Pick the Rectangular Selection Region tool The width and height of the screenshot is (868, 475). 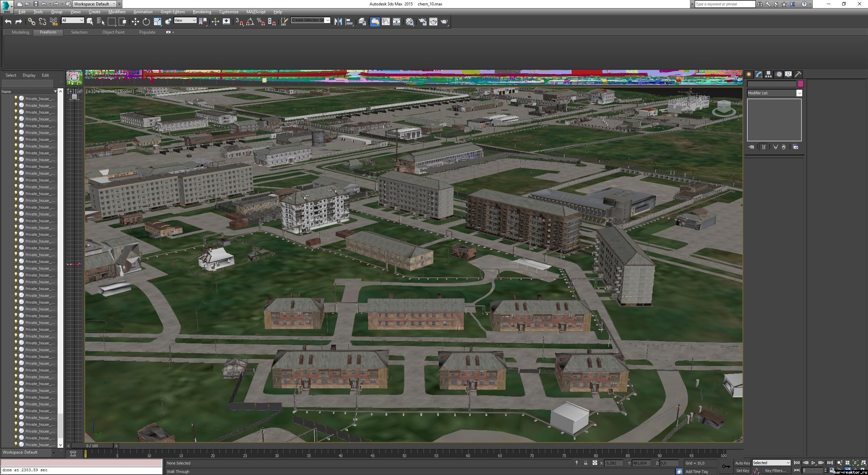click(x=112, y=22)
